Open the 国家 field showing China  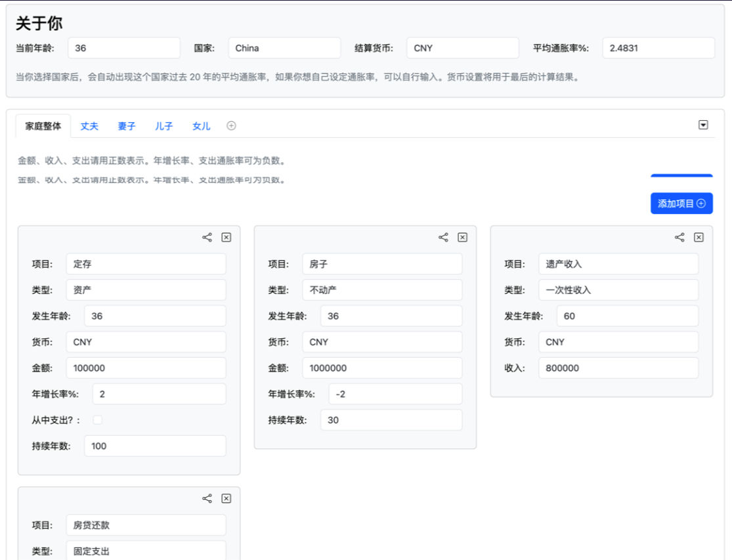click(x=284, y=47)
